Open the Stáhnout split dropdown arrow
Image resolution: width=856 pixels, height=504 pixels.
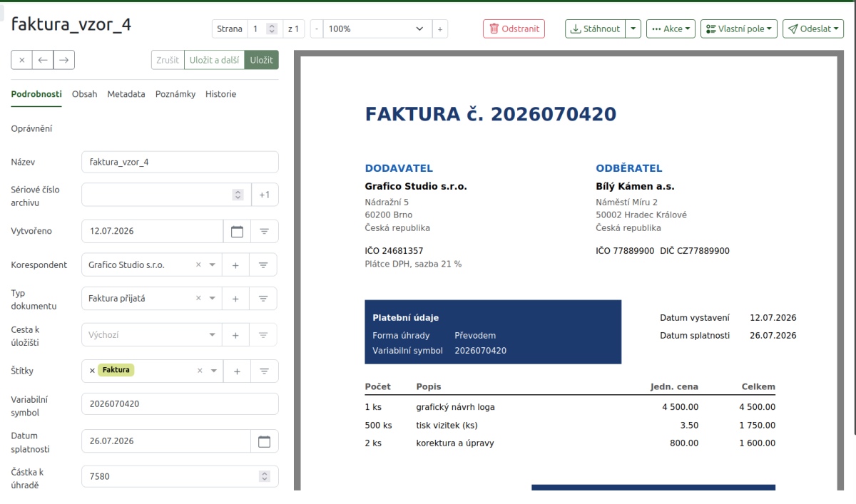(633, 29)
